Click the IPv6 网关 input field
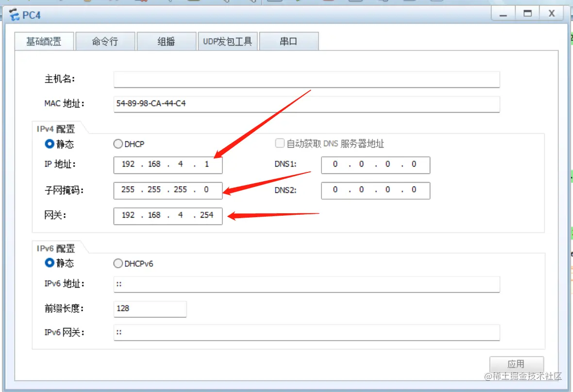Image resolution: width=573 pixels, height=392 pixels. coord(306,332)
